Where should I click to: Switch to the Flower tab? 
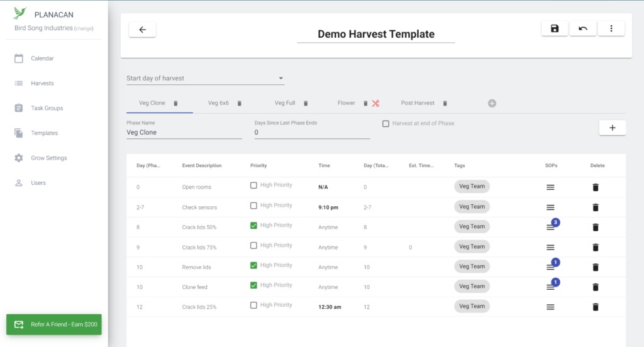pyautogui.click(x=347, y=103)
